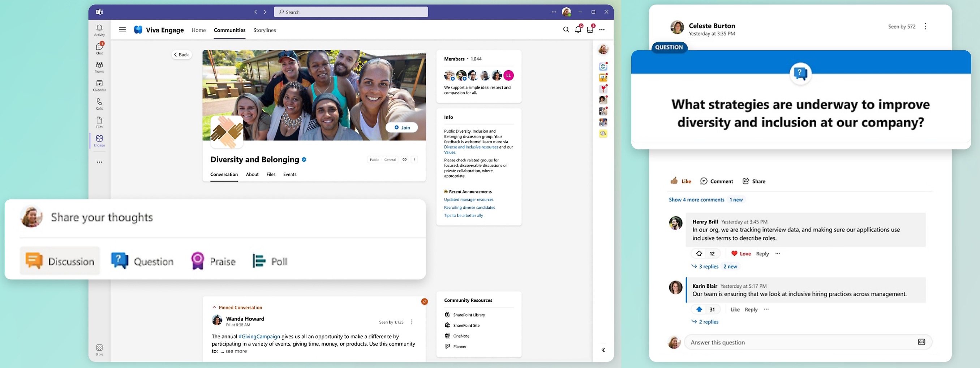Open Updated manager resources announcement

click(x=469, y=200)
